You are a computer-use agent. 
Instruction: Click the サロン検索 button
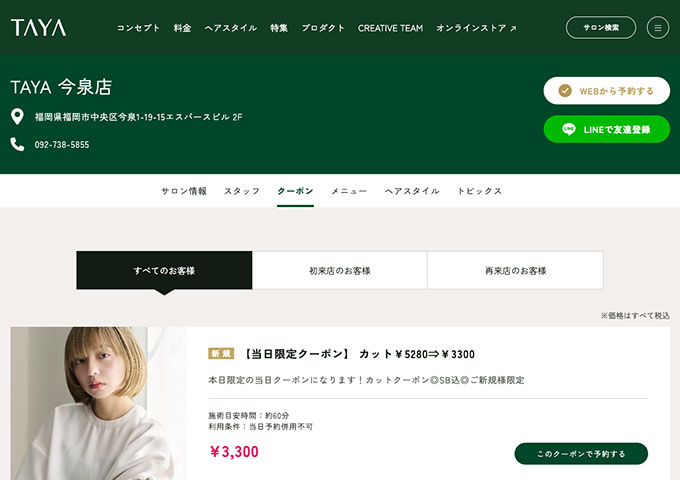[x=601, y=28]
